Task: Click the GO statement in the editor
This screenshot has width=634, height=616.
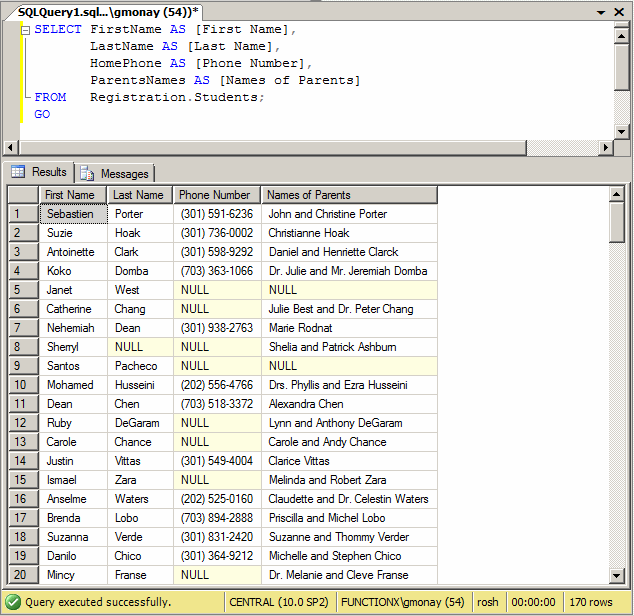Action: [x=42, y=114]
